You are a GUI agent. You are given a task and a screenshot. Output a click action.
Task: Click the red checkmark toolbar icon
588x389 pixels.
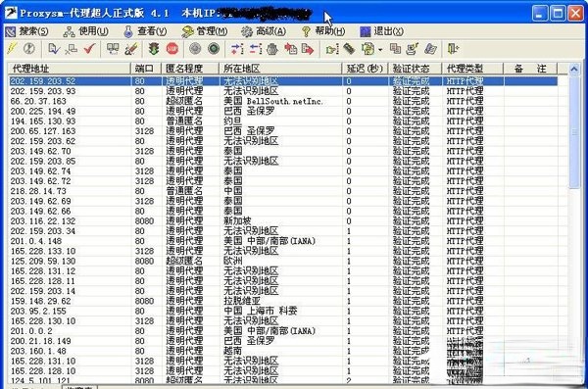tap(90, 49)
